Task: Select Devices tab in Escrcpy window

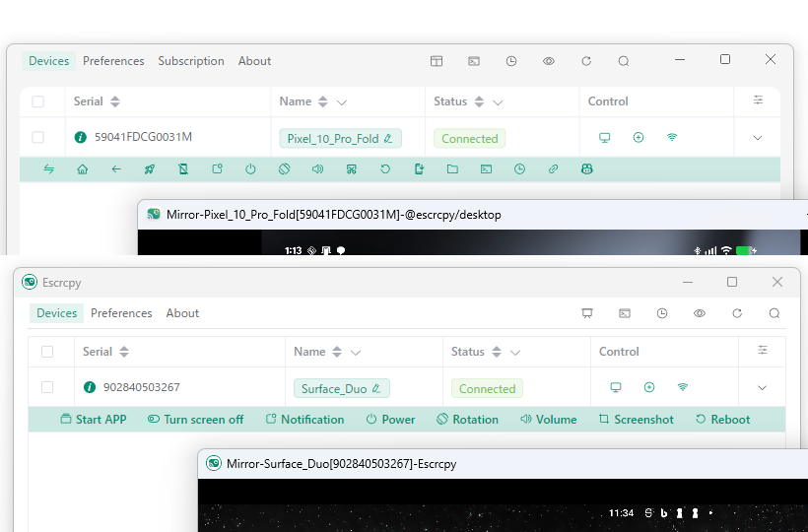Action: pyautogui.click(x=57, y=313)
